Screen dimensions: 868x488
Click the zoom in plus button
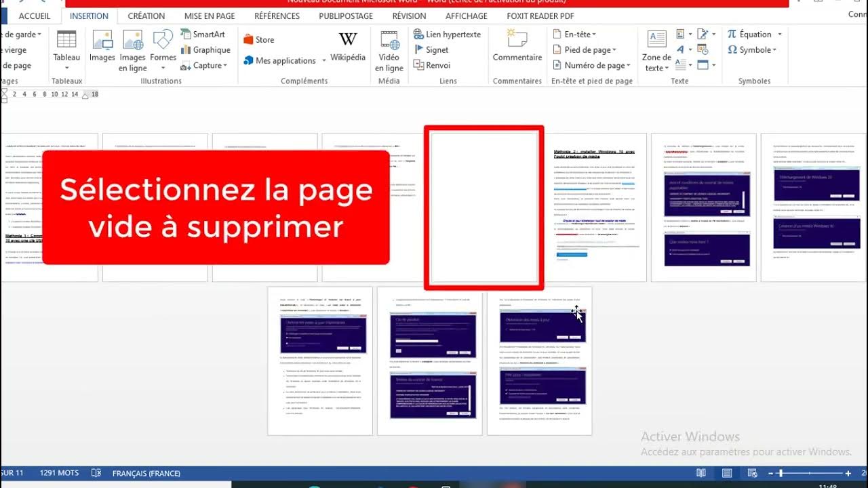[848, 473]
